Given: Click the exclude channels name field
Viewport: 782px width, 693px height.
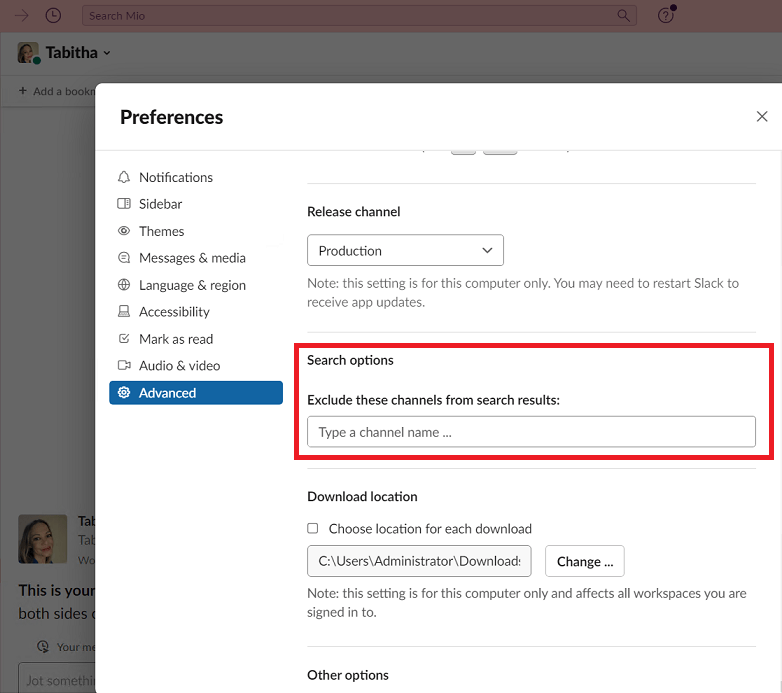Looking at the screenshot, I should [531, 432].
